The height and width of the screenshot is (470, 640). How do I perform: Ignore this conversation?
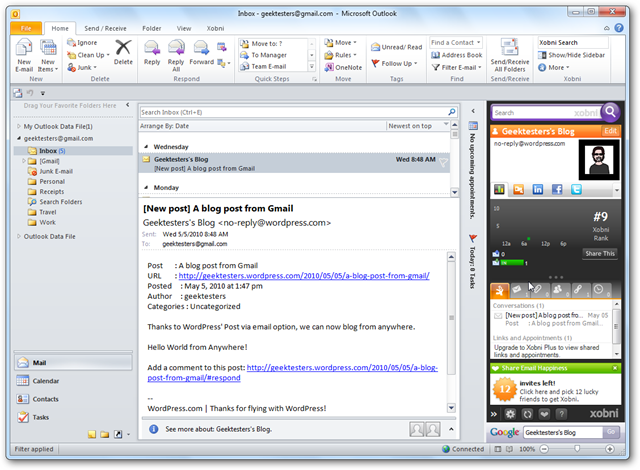(x=82, y=42)
